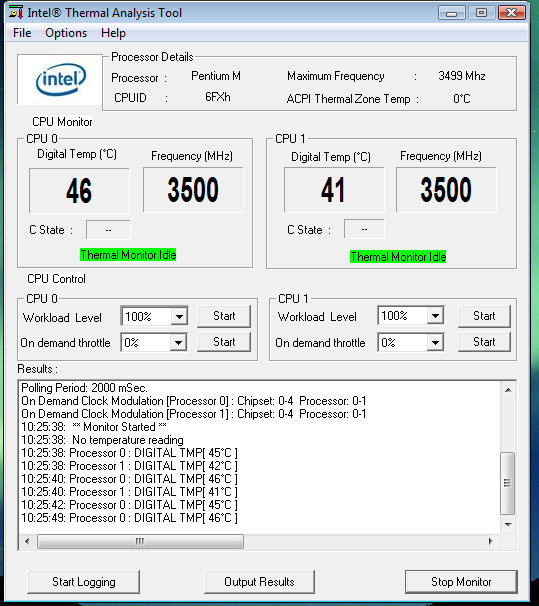Expand CPU 1 Workload Level dropdown
The width and height of the screenshot is (539, 606).
tap(435, 316)
